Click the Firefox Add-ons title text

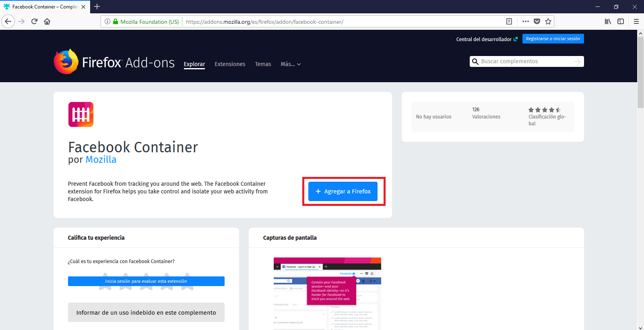tap(128, 62)
